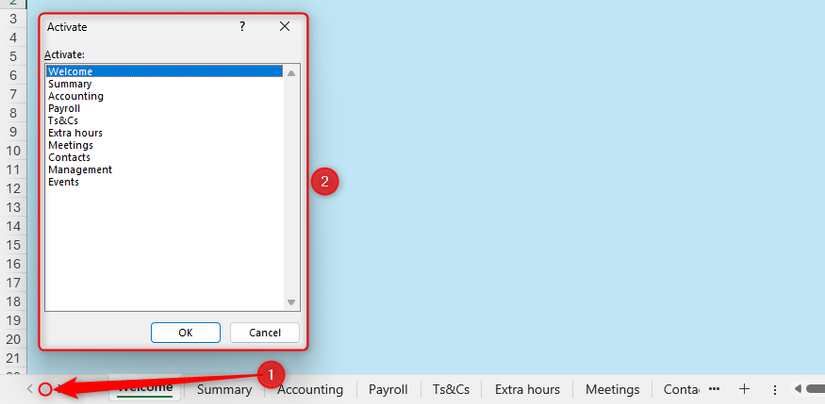This screenshot has width=825, height=404.
Task: Select row header 15
Action: click(13, 245)
